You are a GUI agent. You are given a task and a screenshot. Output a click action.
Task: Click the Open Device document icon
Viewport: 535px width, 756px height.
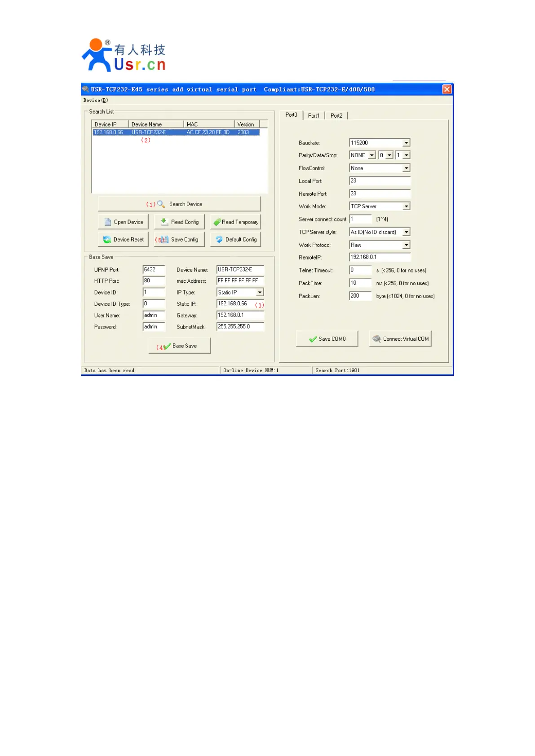[108, 222]
